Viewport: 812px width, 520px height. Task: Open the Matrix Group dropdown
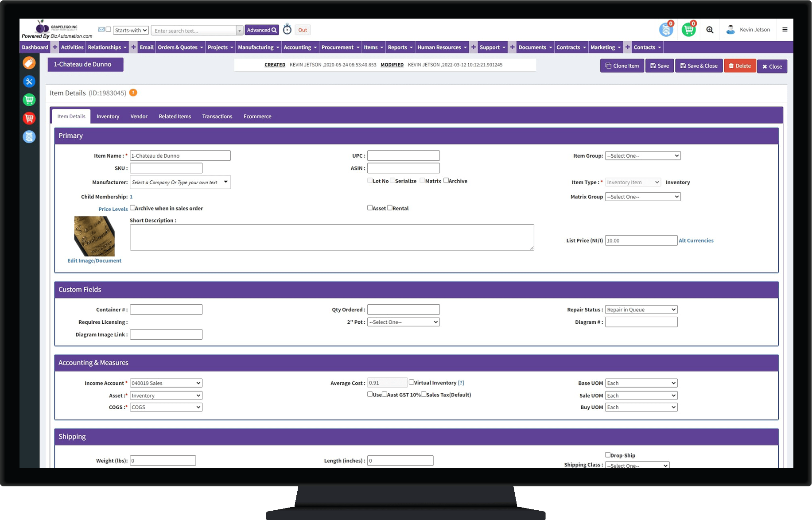(x=643, y=197)
